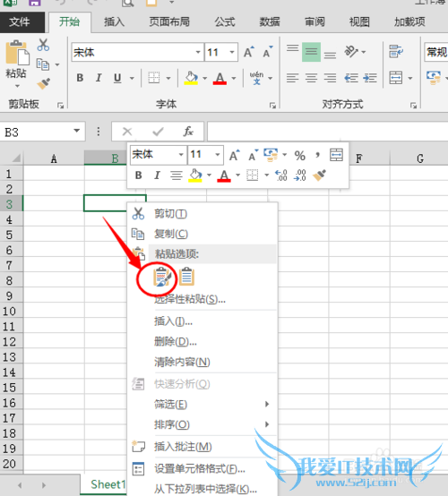Viewport: 448px width, 496px height.
Task: Select the Sheet1 worksheet tab
Action: pyautogui.click(x=105, y=484)
